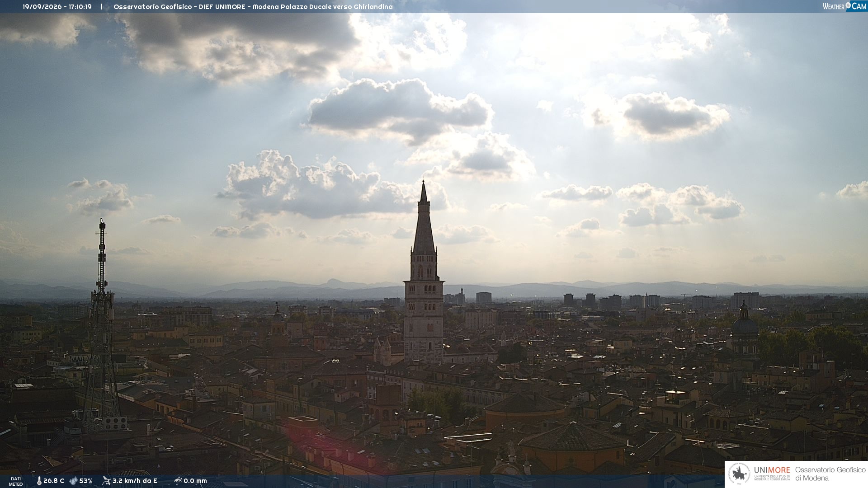This screenshot has height=488, width=868.
Task: Click the camera lens icon in WeatherCam logo
Action: point(848,5)
